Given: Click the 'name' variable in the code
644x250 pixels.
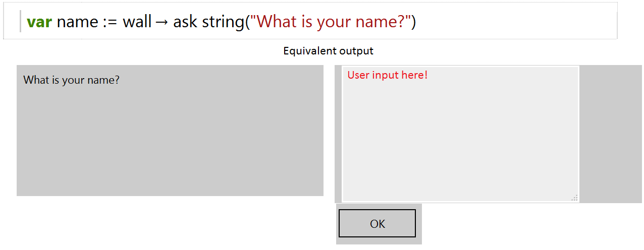Looking at the screenshot, I should coord(77,22).
